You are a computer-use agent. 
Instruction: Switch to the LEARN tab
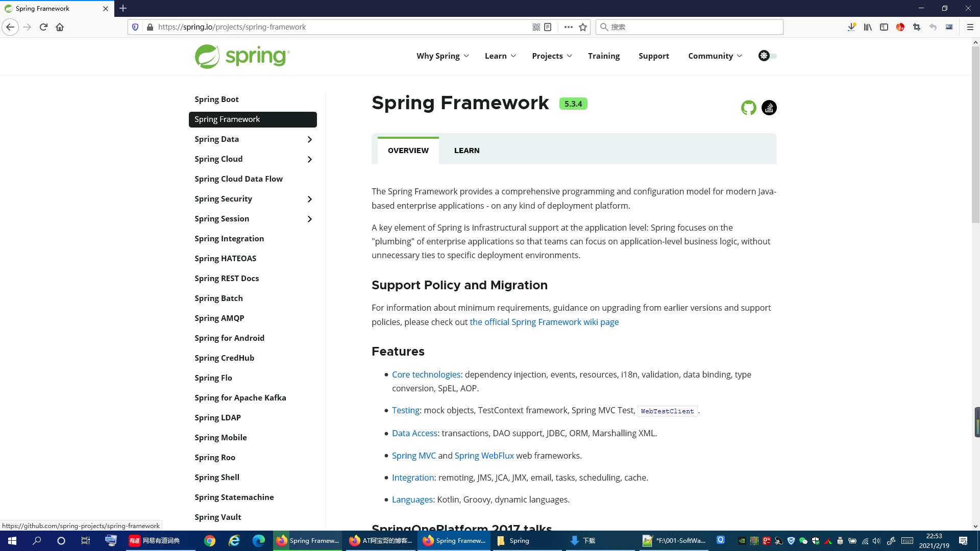467,150
